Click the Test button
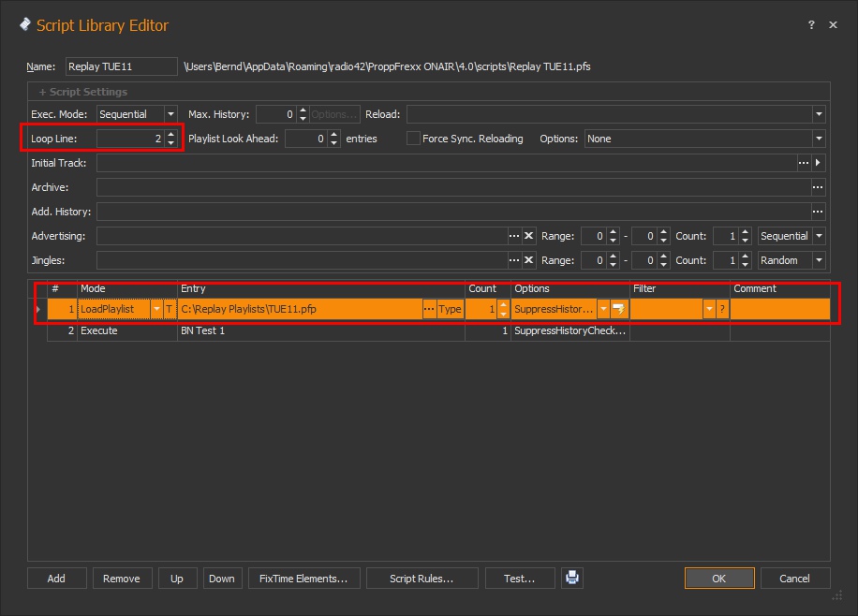The image size is (858, 616). click(519, 579)
